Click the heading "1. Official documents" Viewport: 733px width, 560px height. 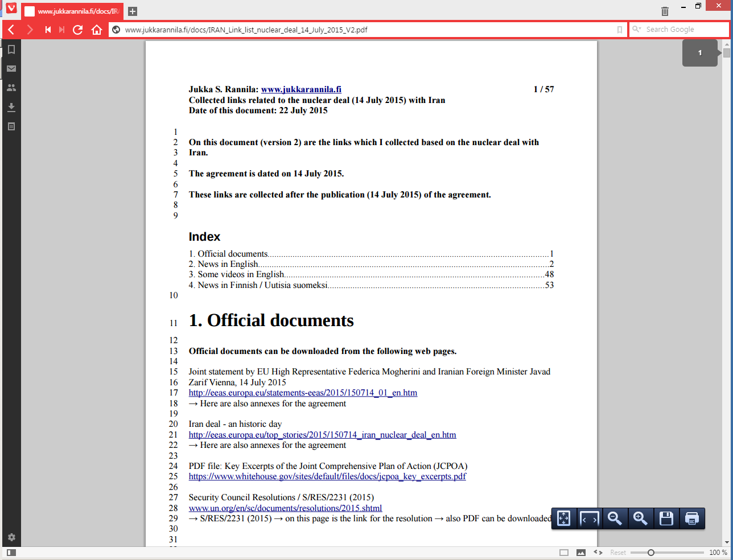click(271, 320)
